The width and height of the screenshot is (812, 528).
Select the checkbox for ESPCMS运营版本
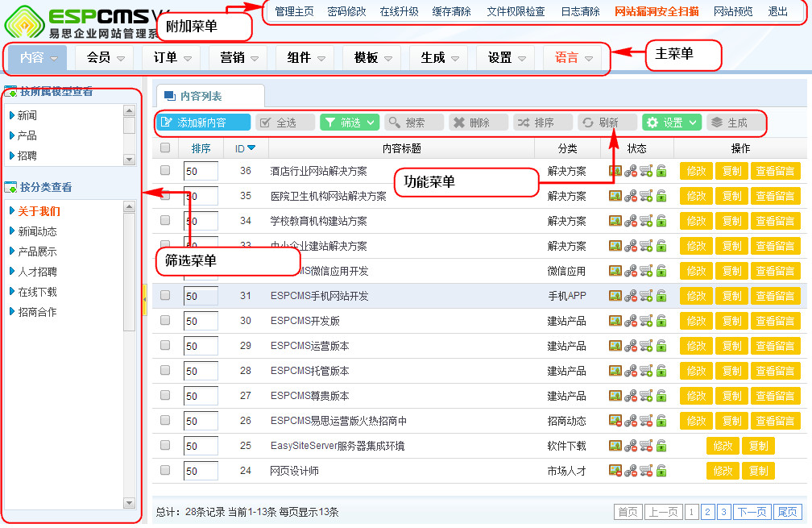165,344
